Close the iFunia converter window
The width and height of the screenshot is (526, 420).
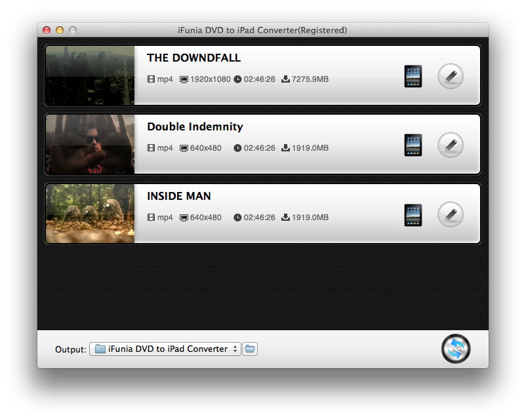pyautogui.click(x=47, y=30)
